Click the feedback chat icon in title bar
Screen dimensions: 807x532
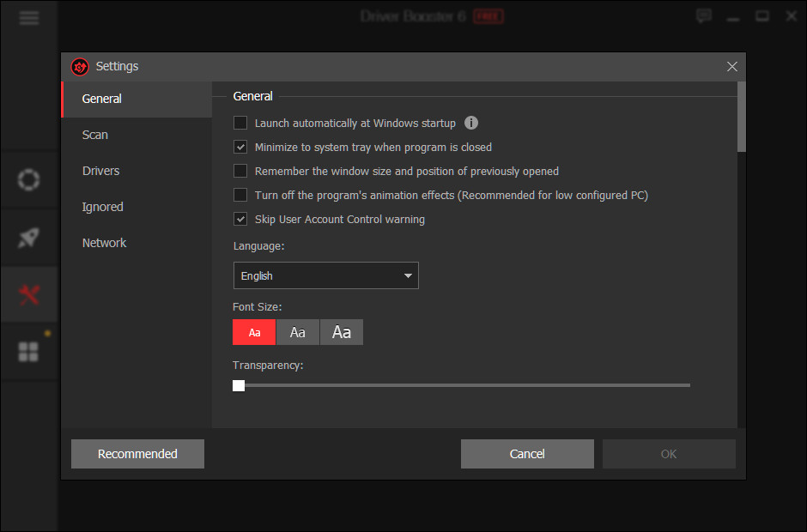pyautogui.click(x=704, y=16)
